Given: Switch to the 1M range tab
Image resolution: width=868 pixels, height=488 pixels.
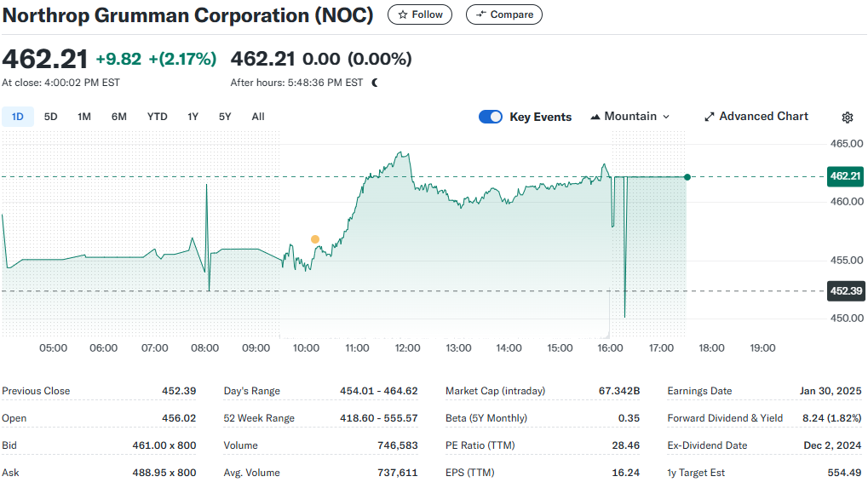Looking at the screenshot, I should (84, 117).
